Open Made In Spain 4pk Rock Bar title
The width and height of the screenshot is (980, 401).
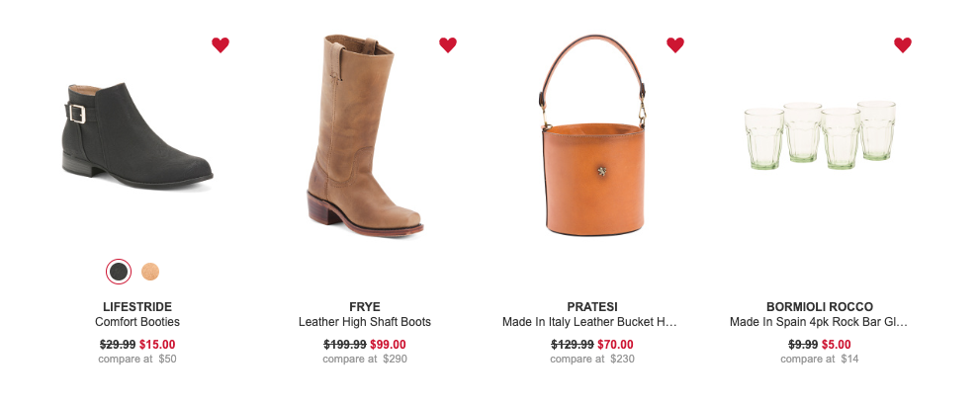coord(819,322)
